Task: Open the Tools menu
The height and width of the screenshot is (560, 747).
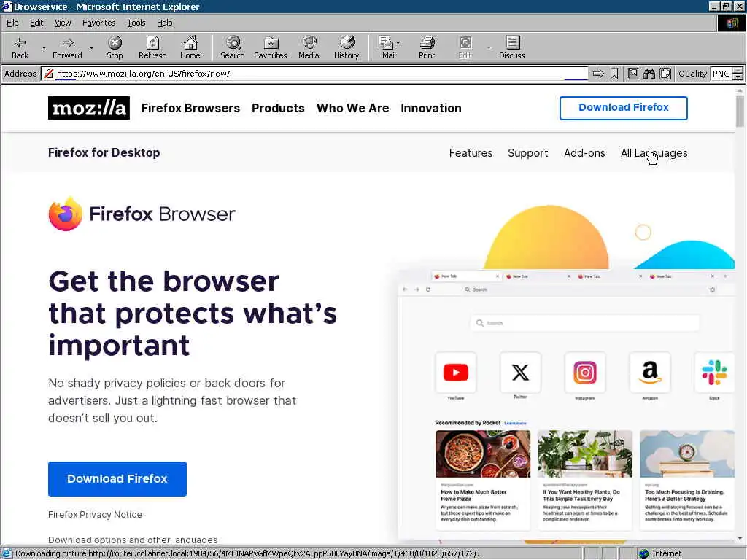Action: [x=136, y=23]
